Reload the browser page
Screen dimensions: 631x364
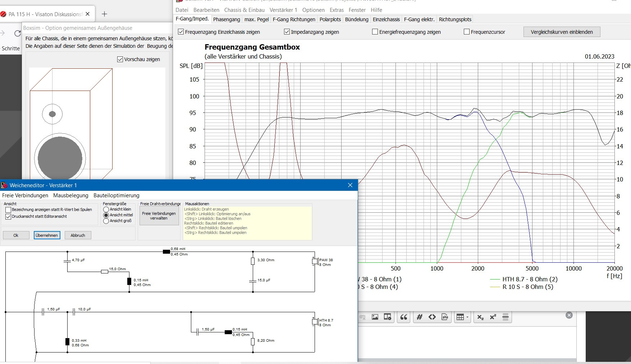[x=17, y=33]
